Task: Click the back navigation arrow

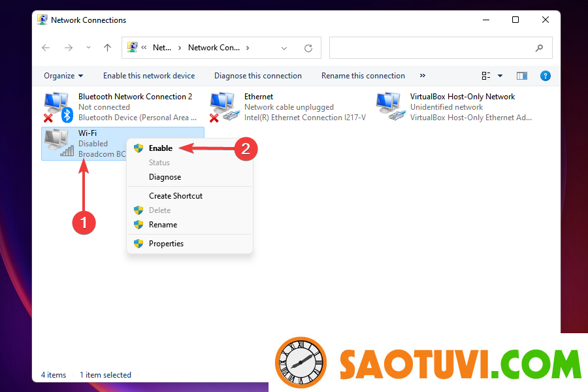Action: pos(46,48)
